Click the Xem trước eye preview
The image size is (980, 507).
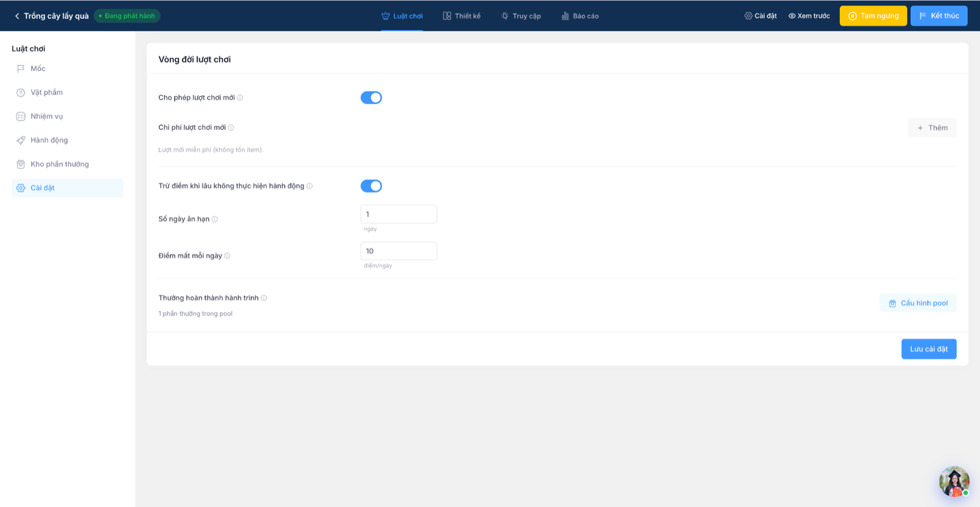click(809, 16)
